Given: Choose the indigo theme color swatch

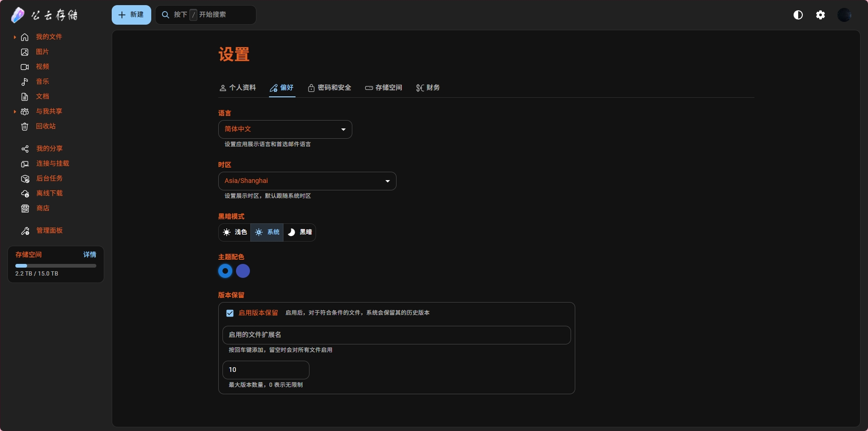Looking at the screenshot, I should tap(243, 271).
